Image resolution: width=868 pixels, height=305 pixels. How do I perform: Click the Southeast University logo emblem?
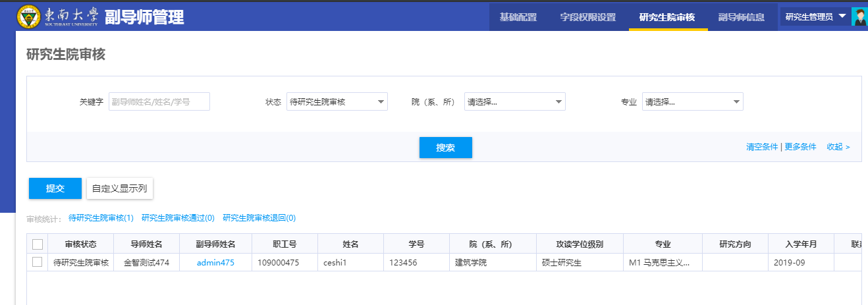point(28,16)
